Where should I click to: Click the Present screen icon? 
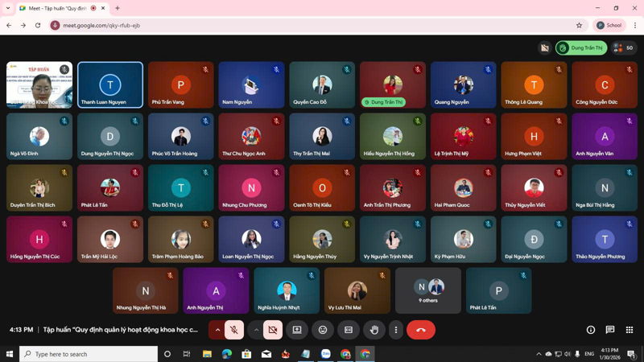coord(297,330)
